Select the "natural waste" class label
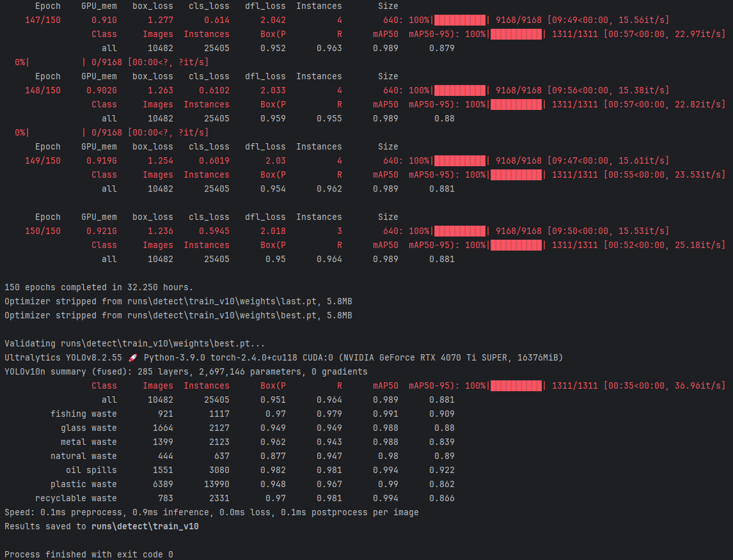 [x=83, y=456]
